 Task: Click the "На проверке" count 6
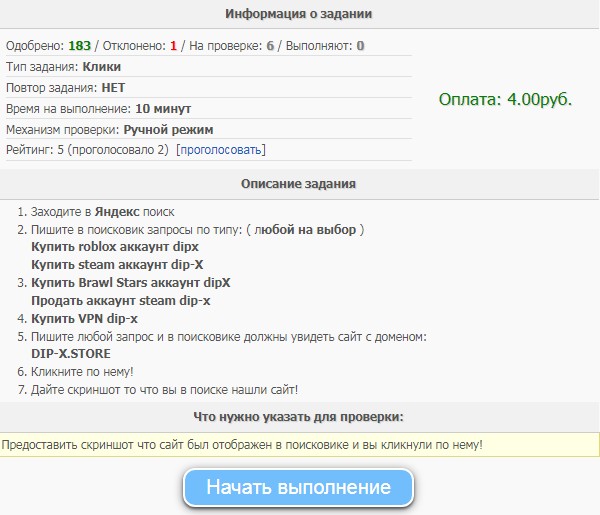click(270, 46)
